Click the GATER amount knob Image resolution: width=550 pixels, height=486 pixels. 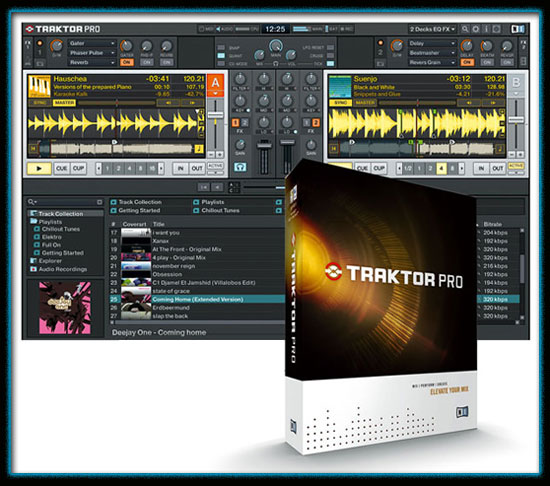point(127,46)
